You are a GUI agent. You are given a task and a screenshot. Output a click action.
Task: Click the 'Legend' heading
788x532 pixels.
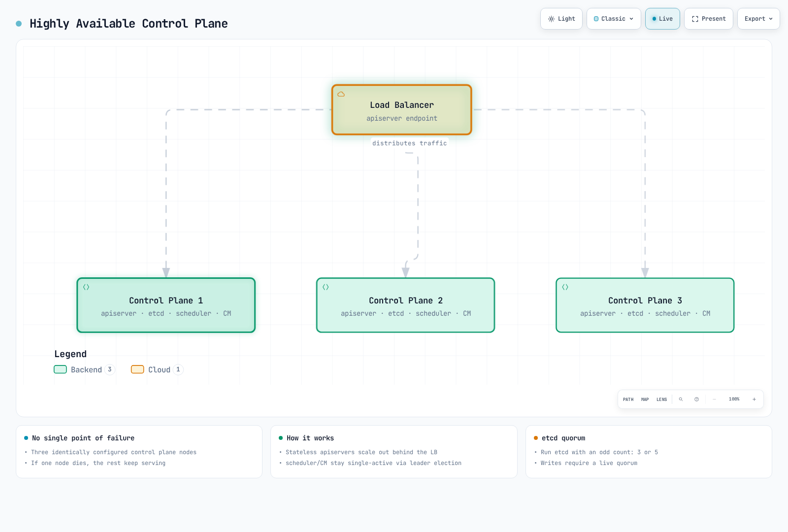(70, 354)
